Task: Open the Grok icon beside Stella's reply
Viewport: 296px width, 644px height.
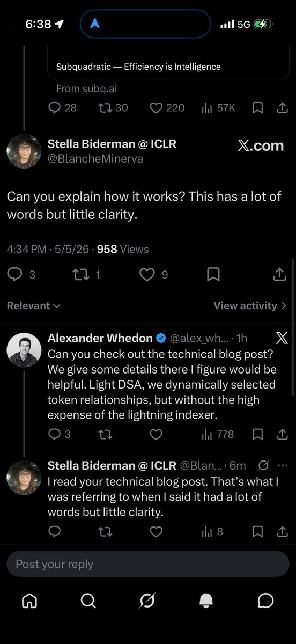Action: tap(263, 465)
